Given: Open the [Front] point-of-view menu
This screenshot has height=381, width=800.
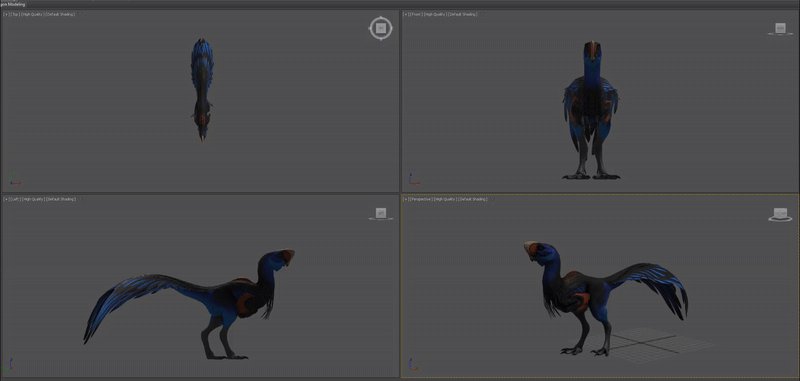Looking at the screenshot, I should [416, 14].
